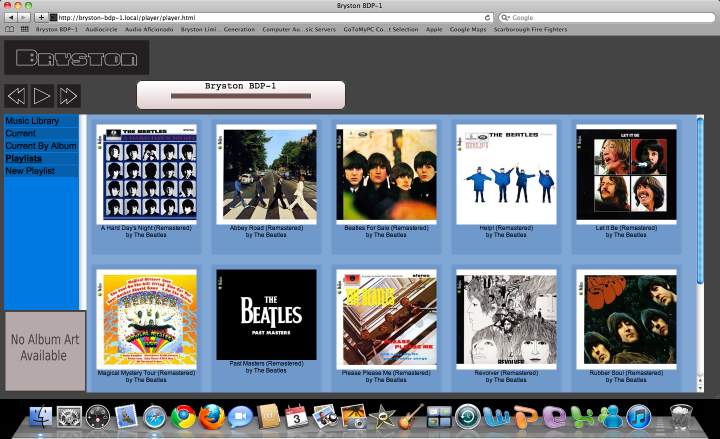
Task: Select the Let It Be album cover
Action: tap(626, 174)
